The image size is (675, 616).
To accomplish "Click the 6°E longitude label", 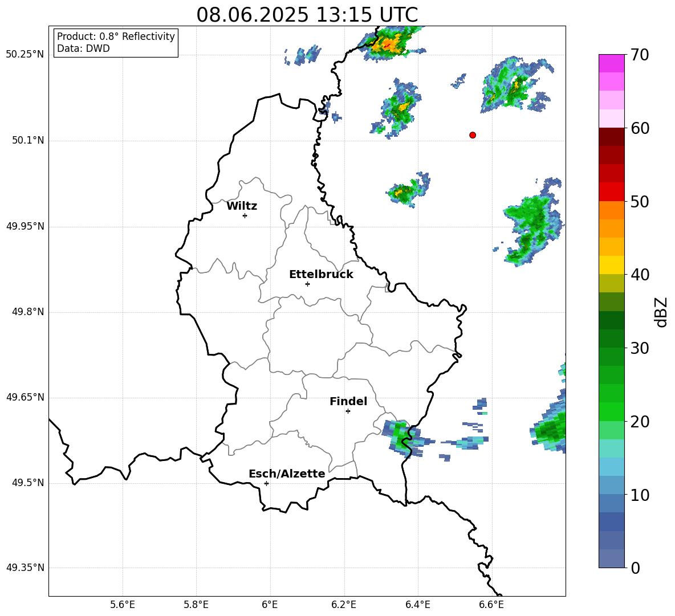I will click(270, 605).
